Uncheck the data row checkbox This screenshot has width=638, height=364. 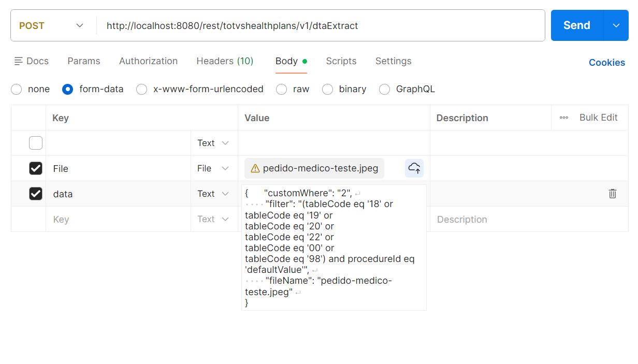pos(36,194)
